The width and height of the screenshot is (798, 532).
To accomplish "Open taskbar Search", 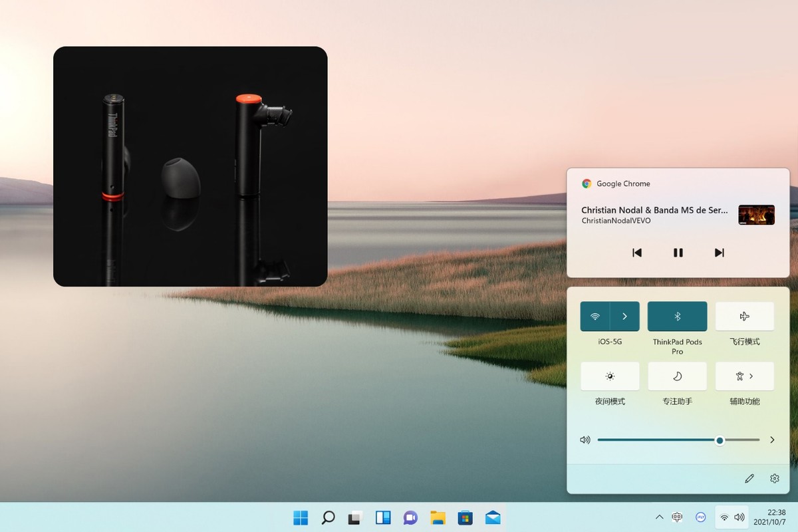I will point(328,517).
